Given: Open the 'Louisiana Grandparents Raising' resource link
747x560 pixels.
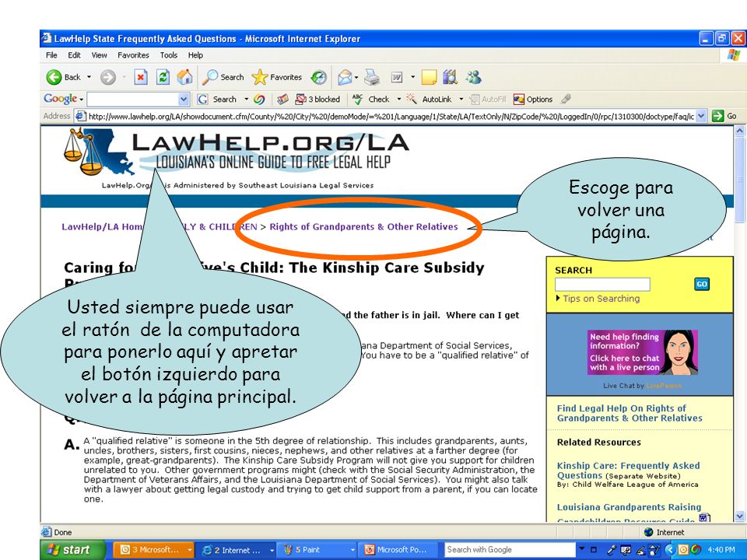Looking at the screenshot, I should 629,507.
